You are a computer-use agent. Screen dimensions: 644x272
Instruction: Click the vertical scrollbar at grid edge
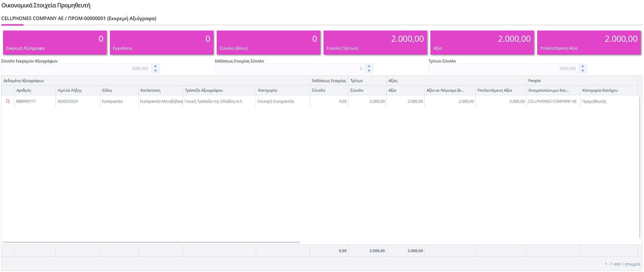pyautogui.click(x=640, y=167)
